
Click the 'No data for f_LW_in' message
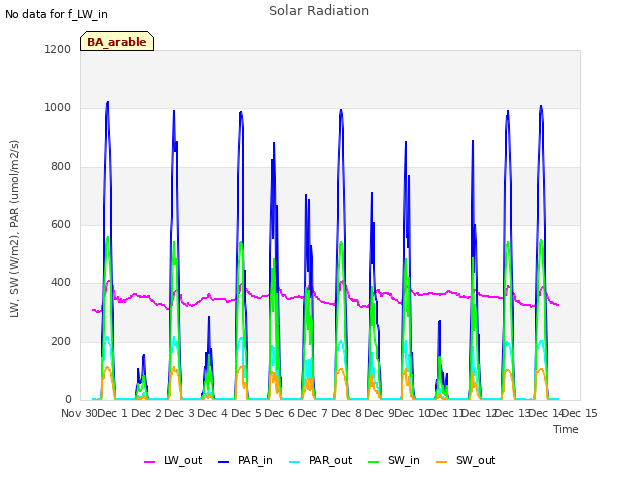click(56, 14)
